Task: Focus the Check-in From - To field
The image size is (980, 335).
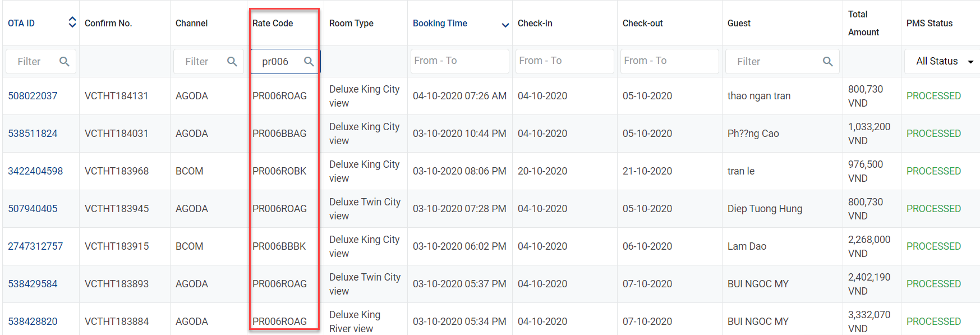Action: [564, 61]
